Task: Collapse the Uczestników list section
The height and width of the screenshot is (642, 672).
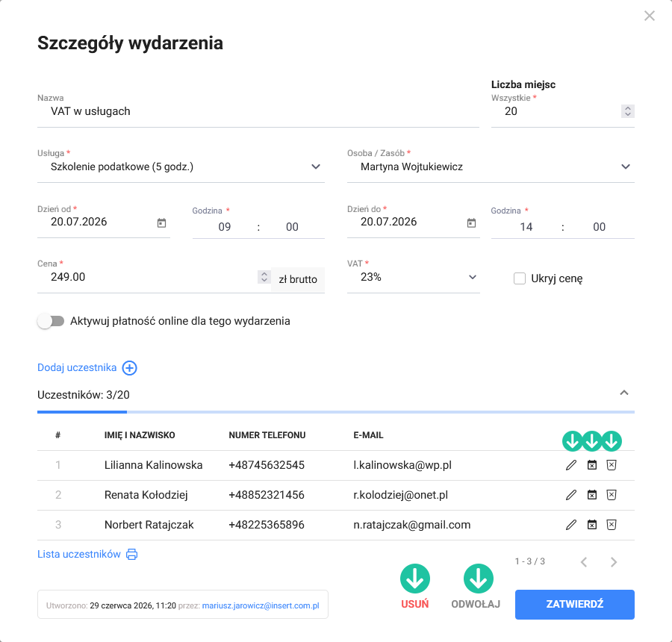Action: click(624, 393)
